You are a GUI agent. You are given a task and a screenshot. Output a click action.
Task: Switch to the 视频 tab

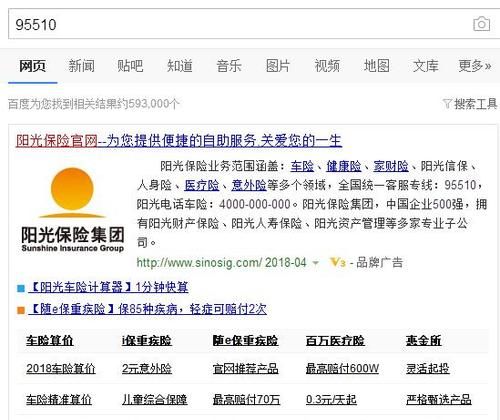tap(327, 66)
